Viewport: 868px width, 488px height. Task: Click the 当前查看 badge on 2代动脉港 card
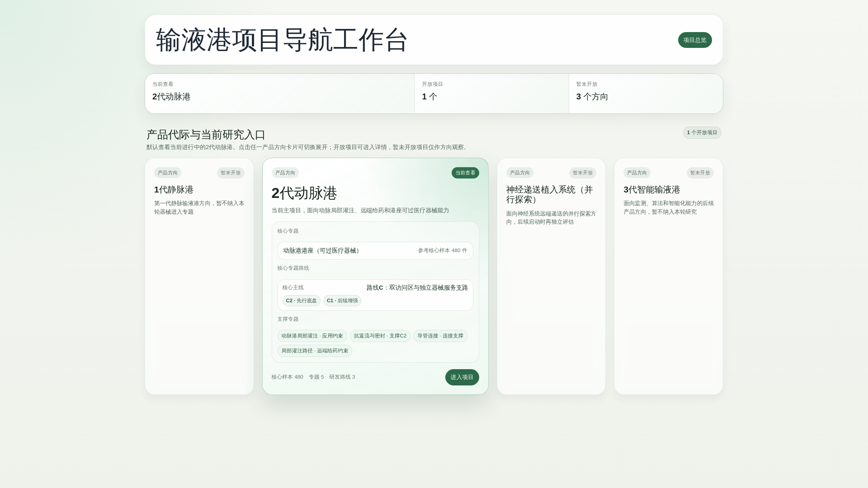465,173
